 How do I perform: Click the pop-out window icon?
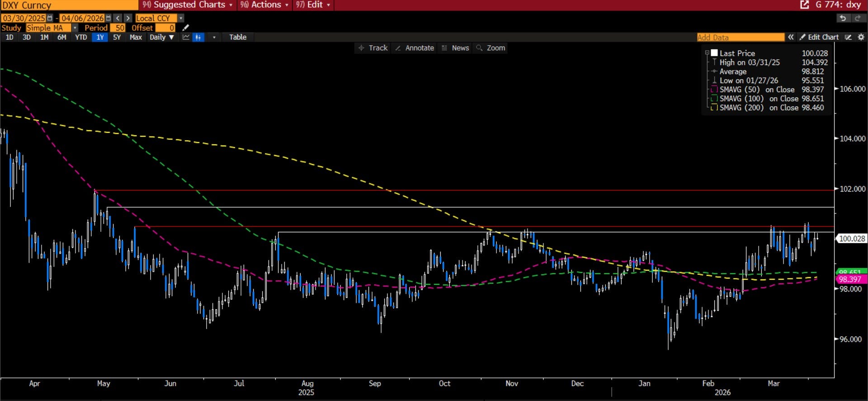click(x=804, y=5)
